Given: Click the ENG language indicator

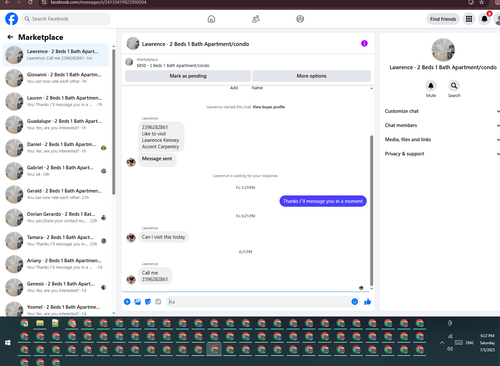Looking at the screenshot, I should (470, 342).
